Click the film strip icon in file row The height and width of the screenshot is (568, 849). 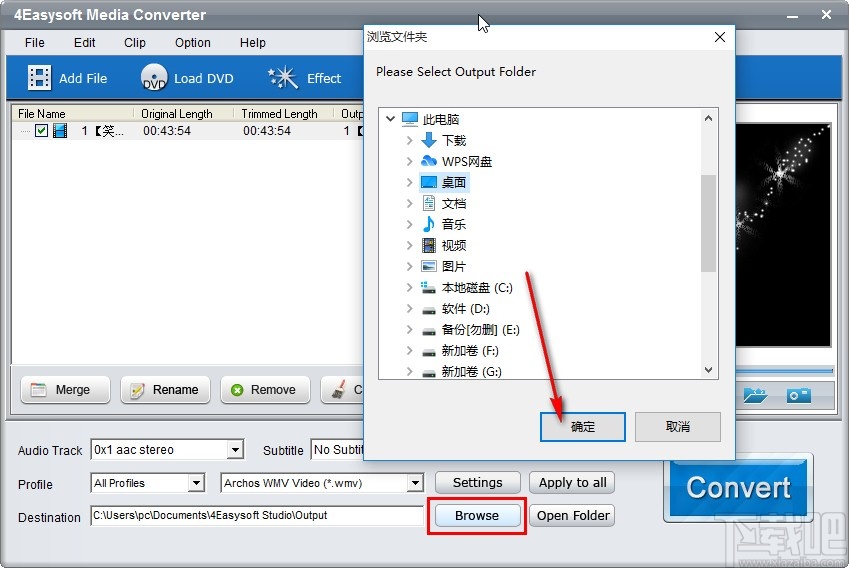click(x=60, y=130)
